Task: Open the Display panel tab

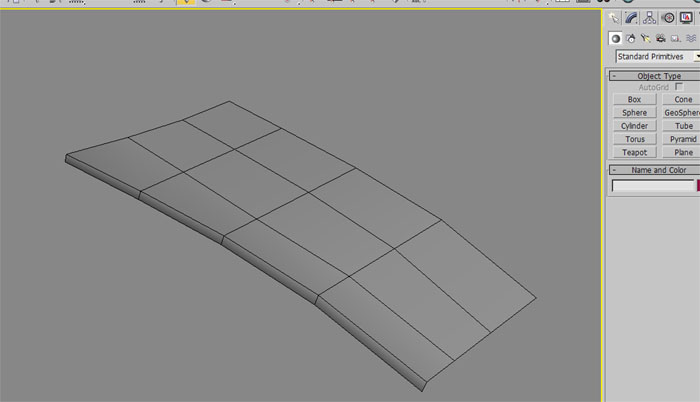Action: pyautogui.click(x=686, y=18)
